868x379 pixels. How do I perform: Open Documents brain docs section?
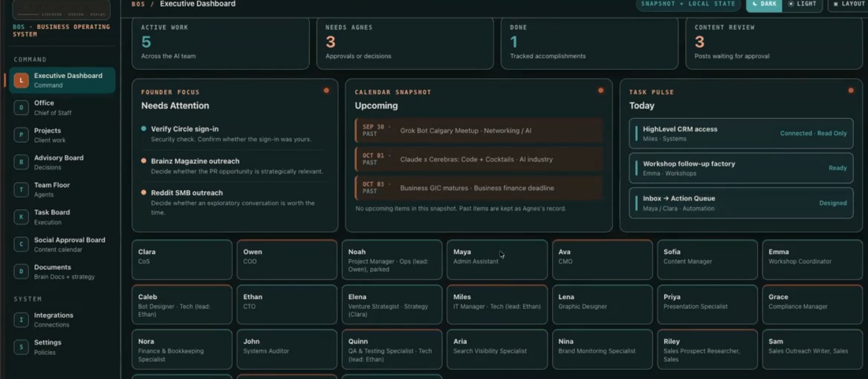[62, 272]
